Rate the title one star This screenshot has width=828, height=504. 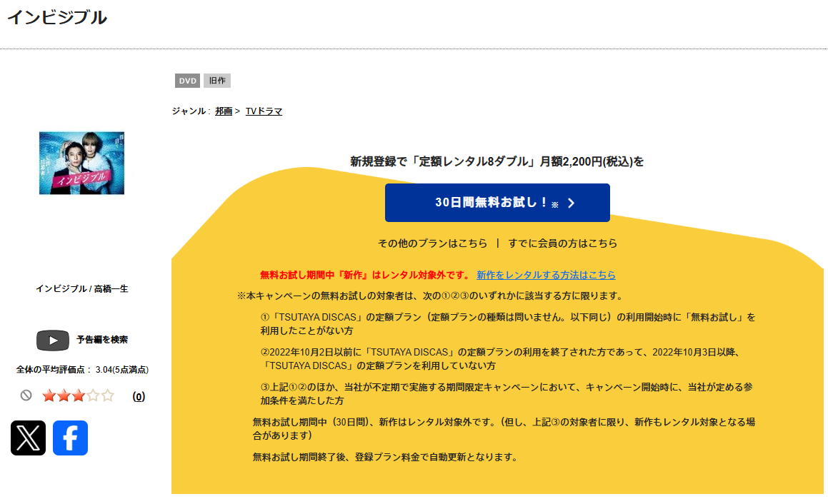tap(49, 395)
